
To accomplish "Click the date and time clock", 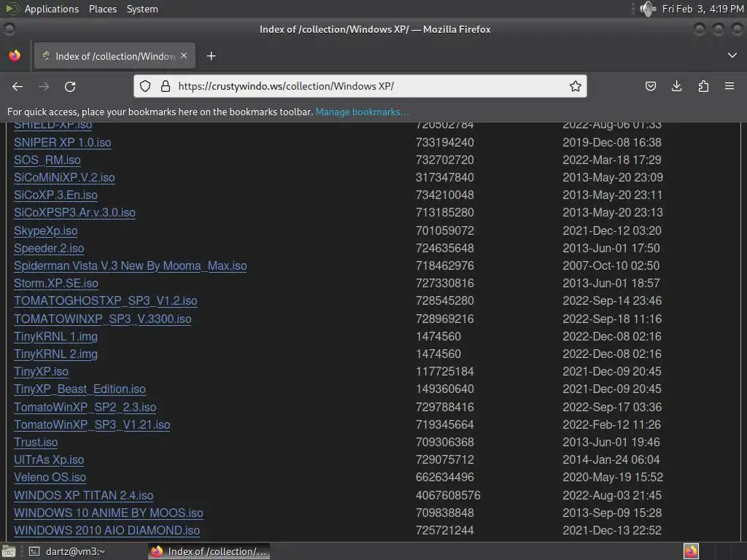I will click(703, 9).
